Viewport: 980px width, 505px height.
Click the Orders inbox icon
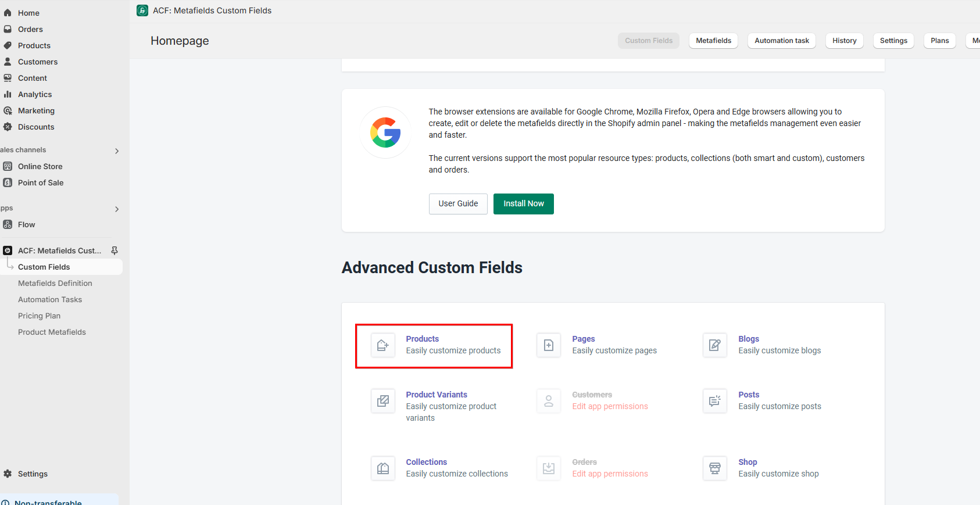8,29
